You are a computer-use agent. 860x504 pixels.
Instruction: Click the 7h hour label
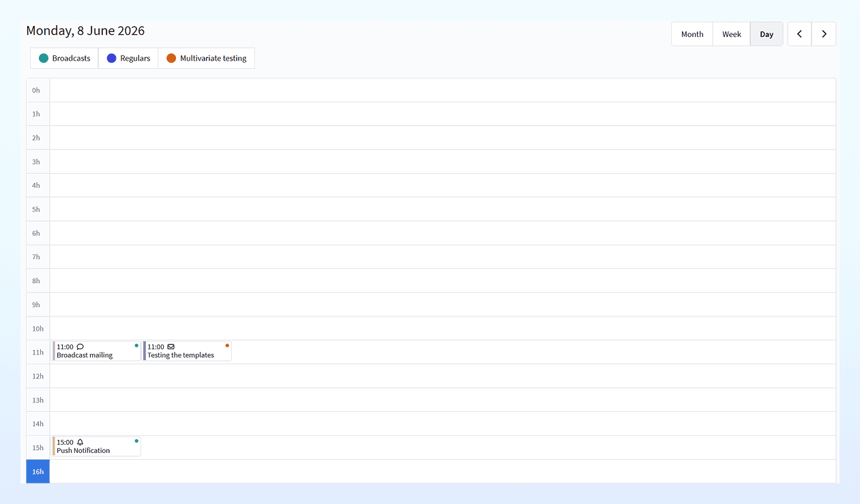click(37, 257)
